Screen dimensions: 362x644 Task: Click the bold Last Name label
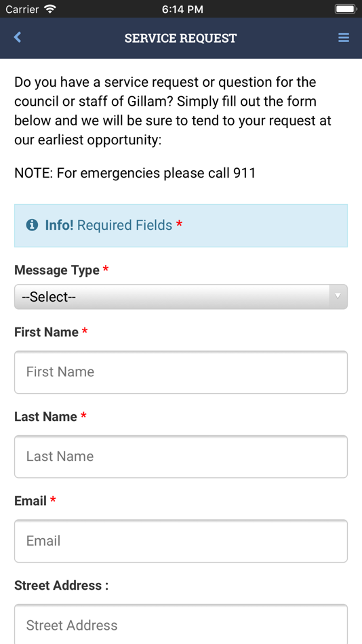coord(45,416)
